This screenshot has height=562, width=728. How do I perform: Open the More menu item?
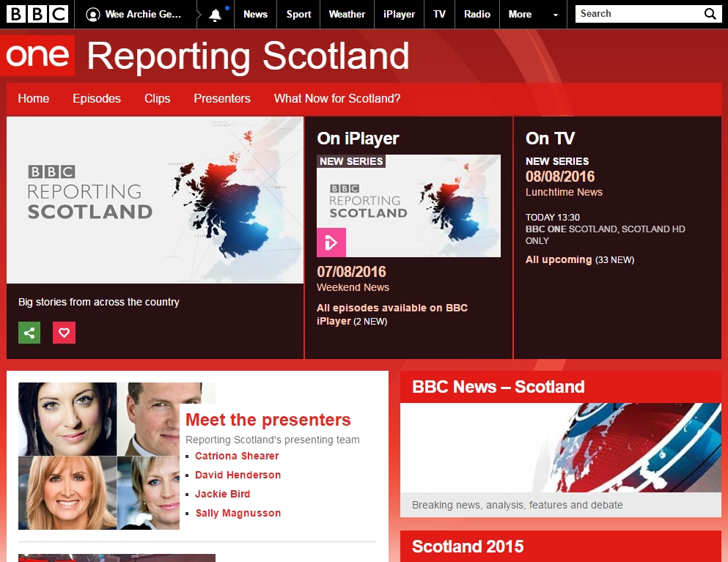520,15
